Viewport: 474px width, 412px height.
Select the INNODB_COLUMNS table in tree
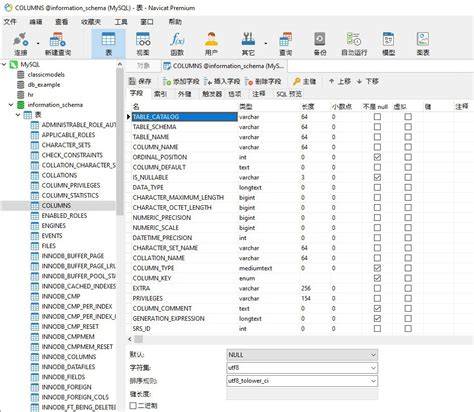(69, 357)
